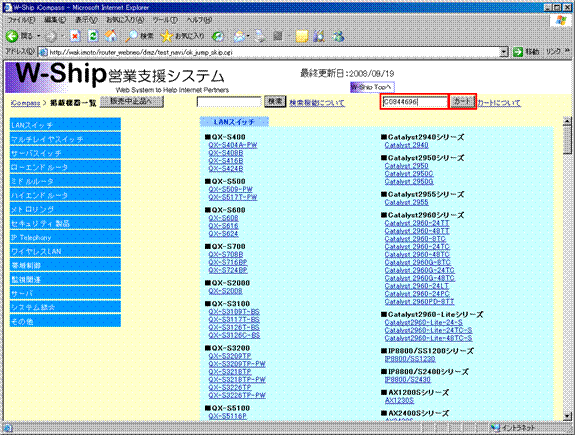Open the IP8800/SS1230 link
This screenshot has height=436, width=576.
click(410, 358)
